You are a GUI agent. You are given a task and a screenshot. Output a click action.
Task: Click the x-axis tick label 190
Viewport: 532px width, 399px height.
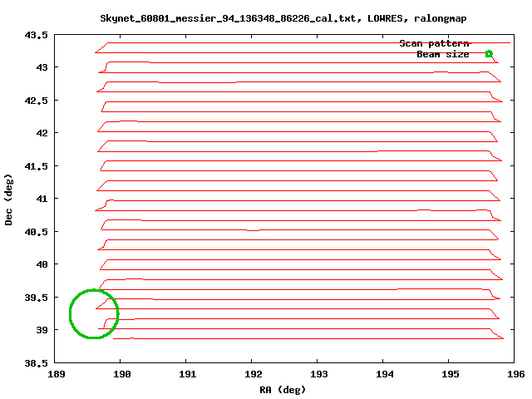click(x=122, y=374)
